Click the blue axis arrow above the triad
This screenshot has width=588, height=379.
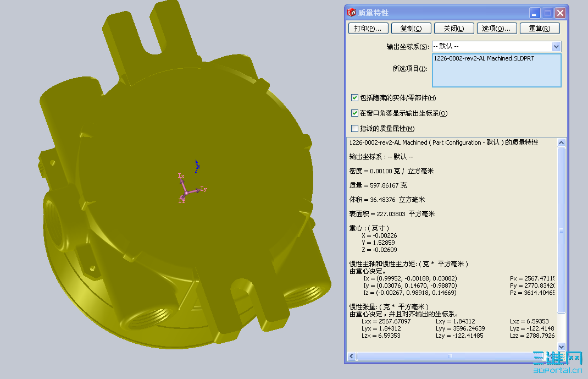pos(197,166)
